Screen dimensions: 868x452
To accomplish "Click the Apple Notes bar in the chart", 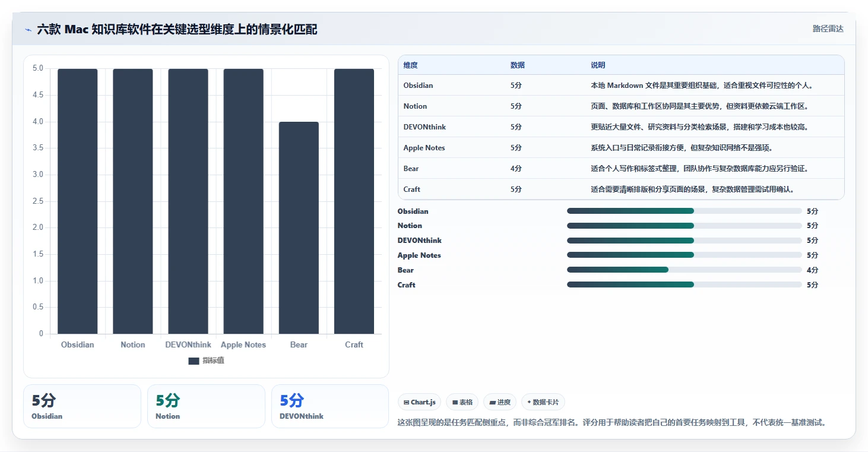I will pyautogui.click(x=243, y=201).
